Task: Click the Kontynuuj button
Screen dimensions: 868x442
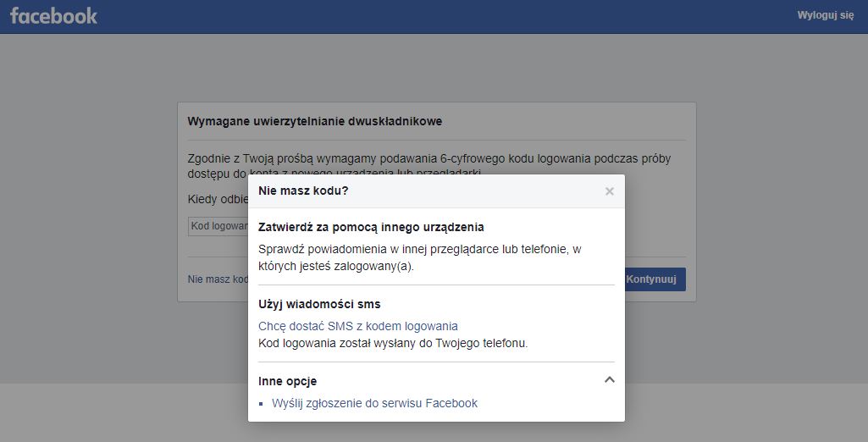Action: (655, 279)
